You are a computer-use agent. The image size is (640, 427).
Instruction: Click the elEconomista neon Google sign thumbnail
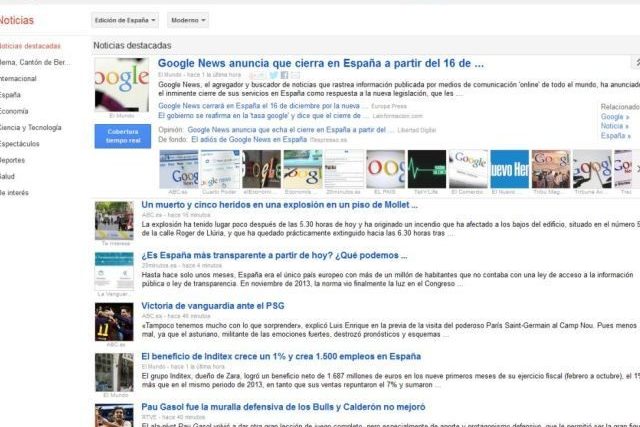(x=262, y=169)
